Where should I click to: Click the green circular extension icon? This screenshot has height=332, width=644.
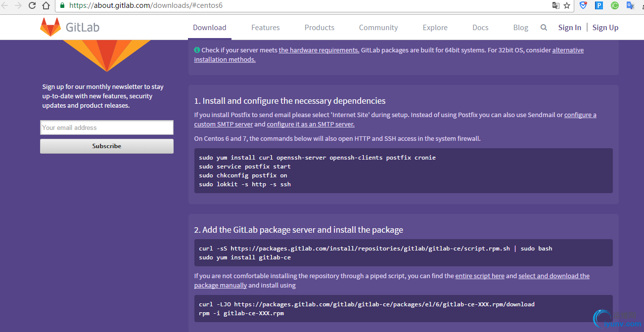point(614,6)
